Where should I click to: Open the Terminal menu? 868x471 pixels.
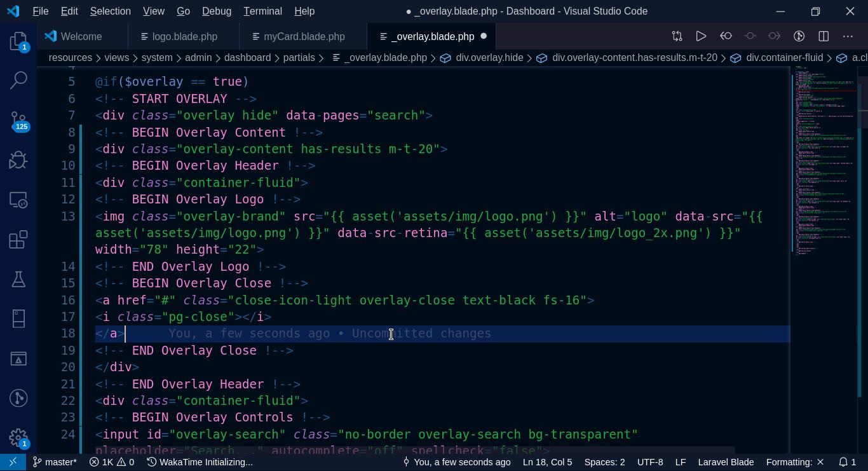262,11
